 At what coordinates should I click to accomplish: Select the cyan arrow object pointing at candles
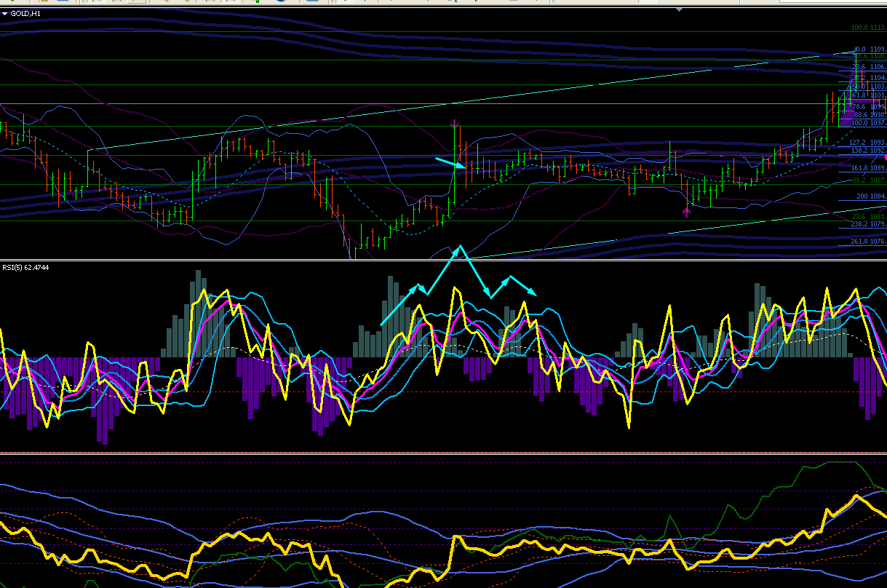coord(450,162)
